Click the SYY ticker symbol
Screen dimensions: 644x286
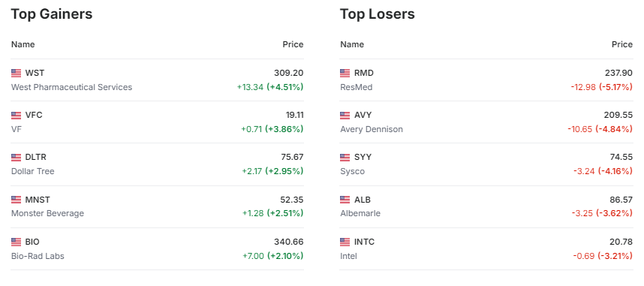(x=363, y=158)
